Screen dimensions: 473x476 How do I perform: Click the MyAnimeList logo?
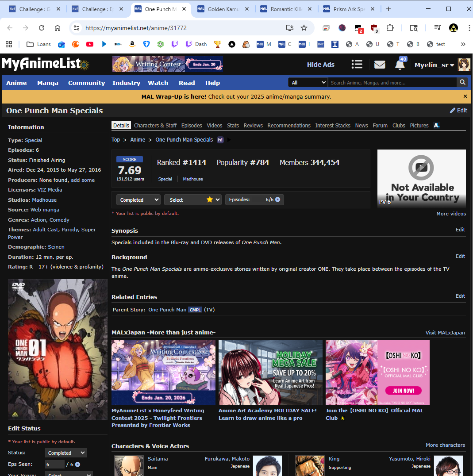[x=46, y=64]
